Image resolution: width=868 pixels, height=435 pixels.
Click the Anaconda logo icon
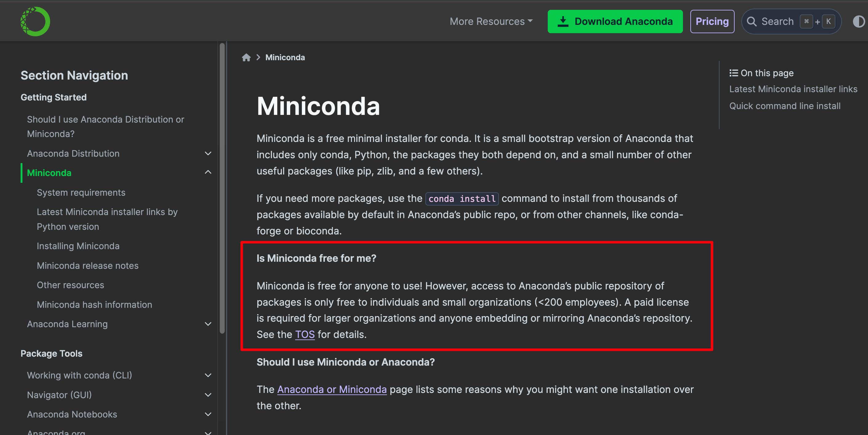pos(35,22)
